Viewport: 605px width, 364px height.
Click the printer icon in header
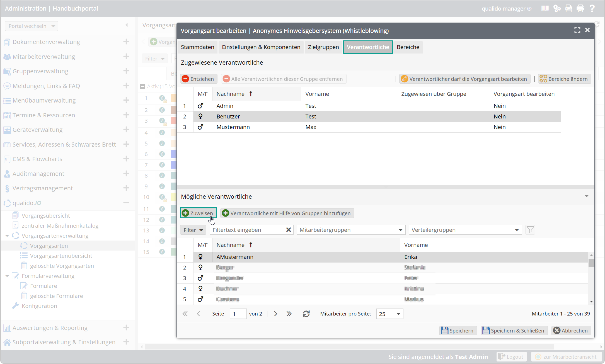point(580,8)
